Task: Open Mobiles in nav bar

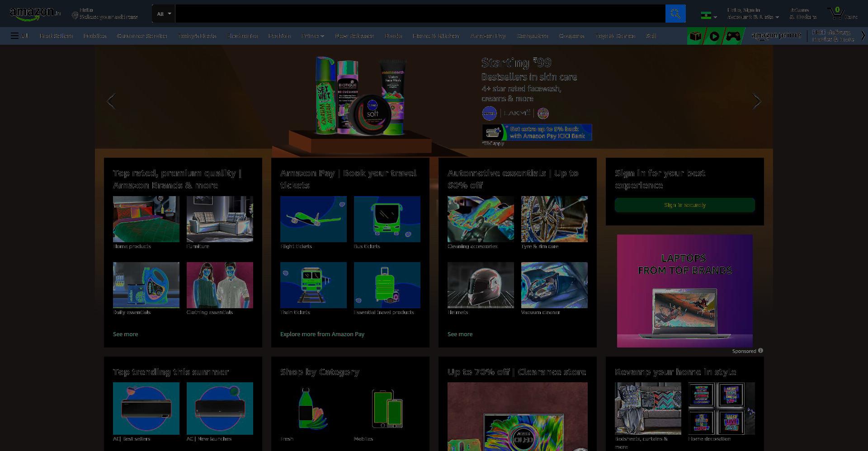Action: point(95,36)
